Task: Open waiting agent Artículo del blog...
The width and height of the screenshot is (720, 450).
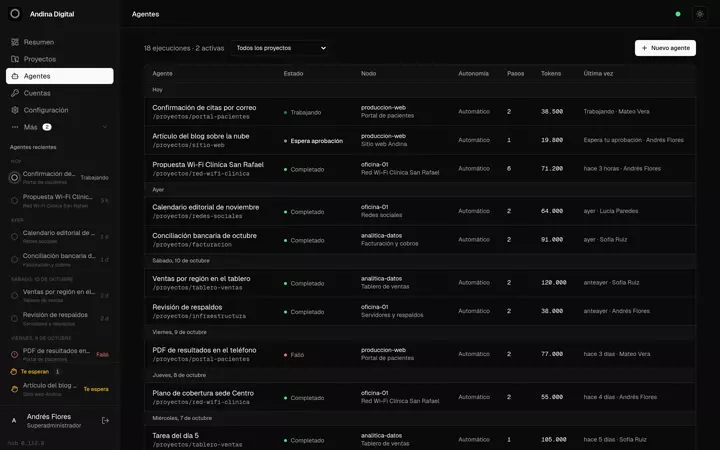Action: coord(60,389)
